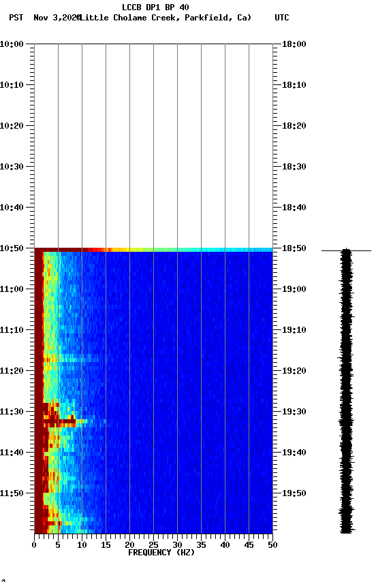
Task: Click the 18:50 UTC time label
Action: pos(294,248)
